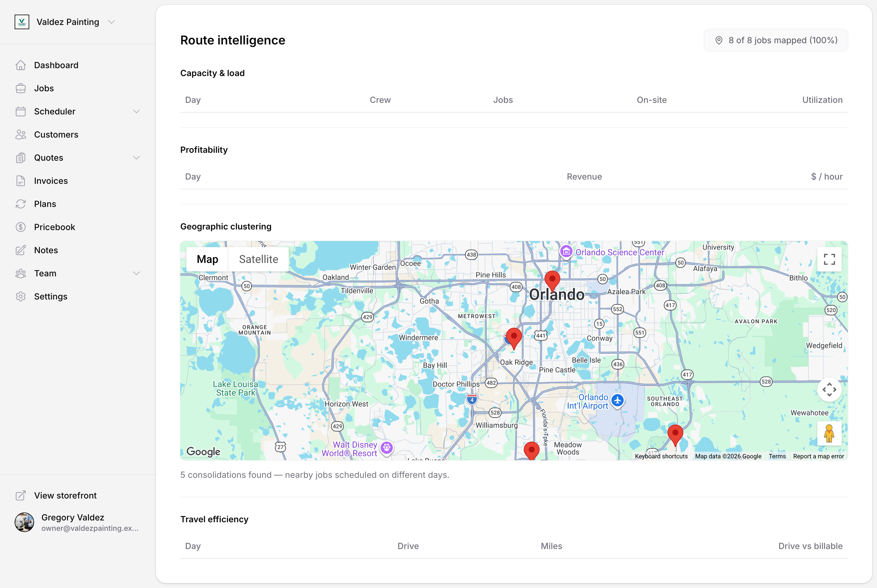This screenshot has height=588, width=877.
Task: Click the red pin on Orlando downtown
Action: (x=552, y=281)
